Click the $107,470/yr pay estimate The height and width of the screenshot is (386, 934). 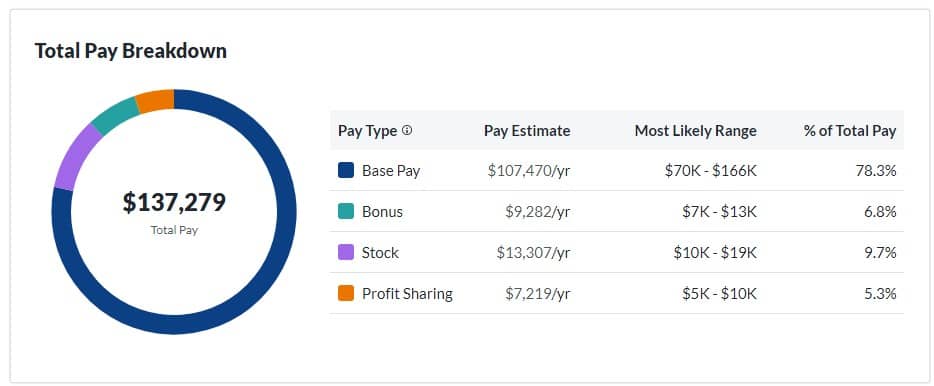529,171
